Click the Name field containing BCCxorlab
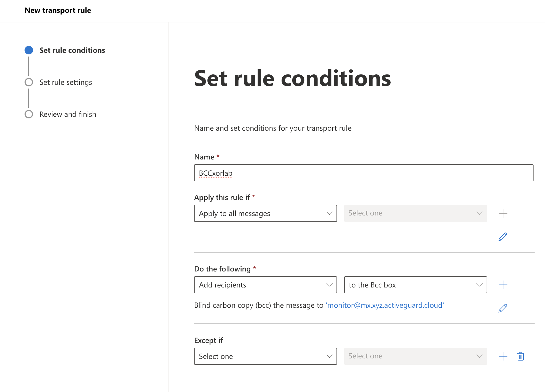This screenshot has height=392, width=545. 364,173
